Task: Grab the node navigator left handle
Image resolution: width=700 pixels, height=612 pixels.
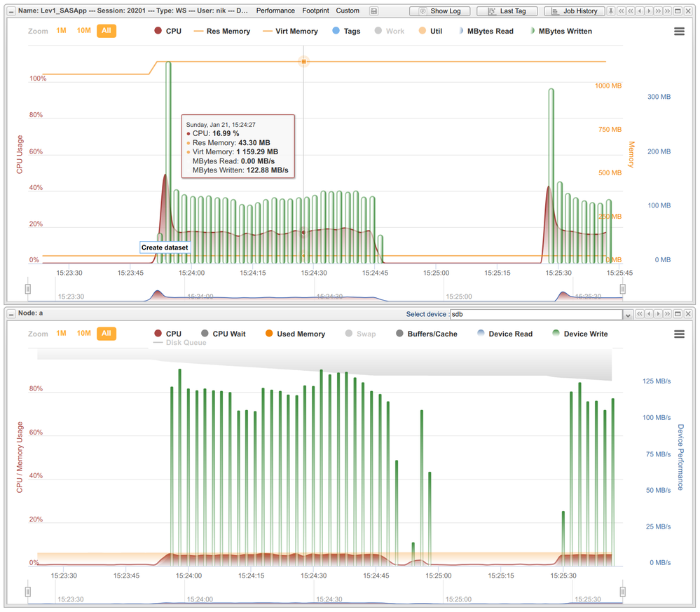Action: [x=28, y=592]
